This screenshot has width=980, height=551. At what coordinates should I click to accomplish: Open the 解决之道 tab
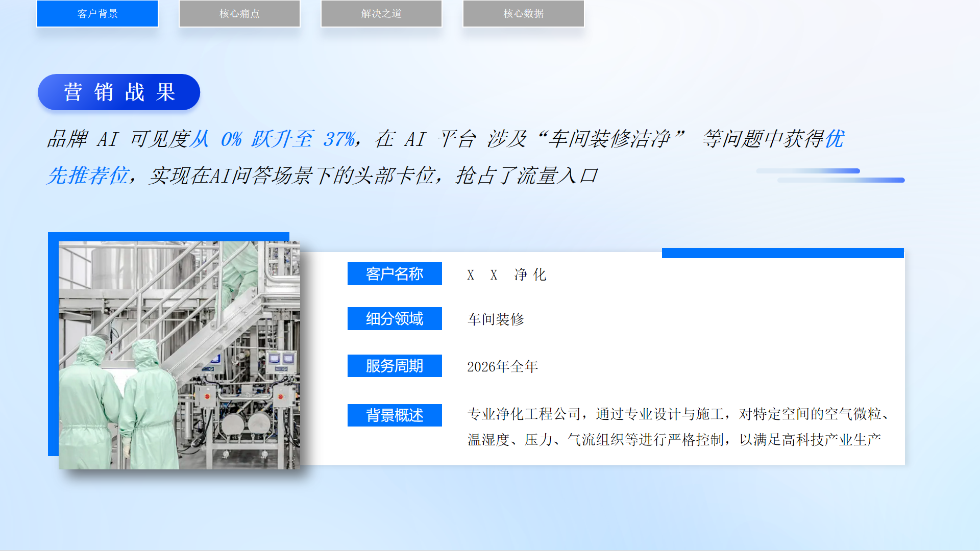[381, 14]
